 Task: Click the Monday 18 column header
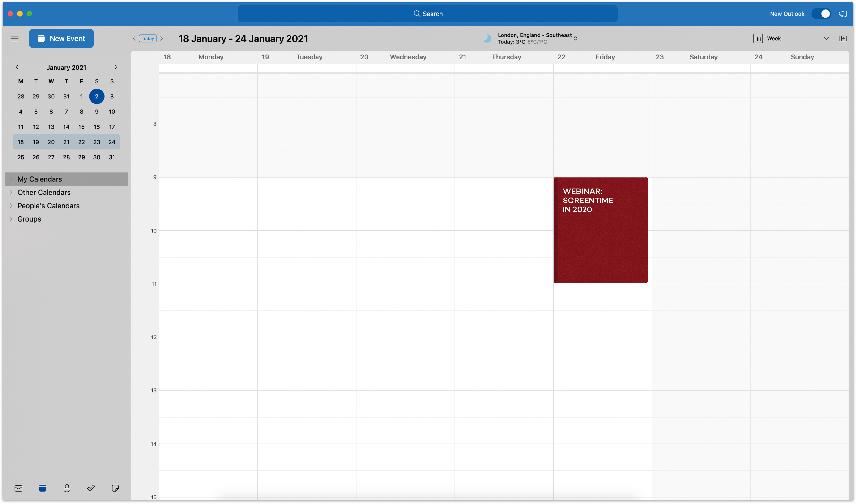[208, 57]
